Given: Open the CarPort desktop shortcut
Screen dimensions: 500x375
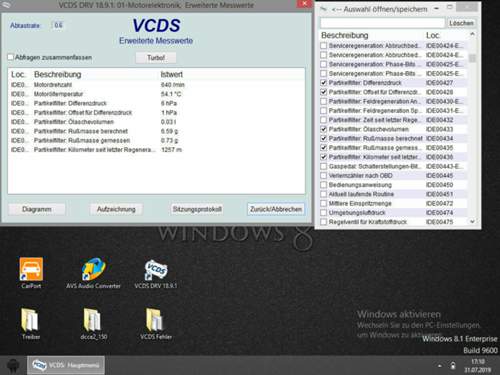Looking at the screenshot, I should click(x=31, y=273).
